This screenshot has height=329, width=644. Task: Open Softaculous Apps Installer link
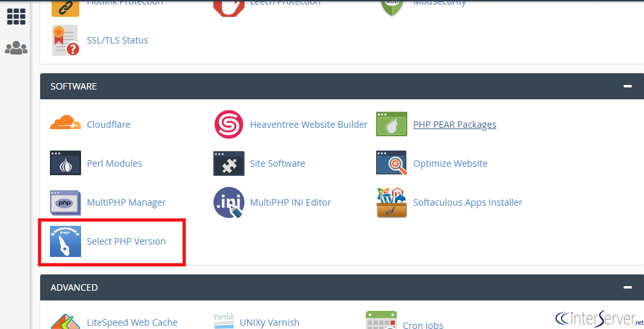[468, 202]
